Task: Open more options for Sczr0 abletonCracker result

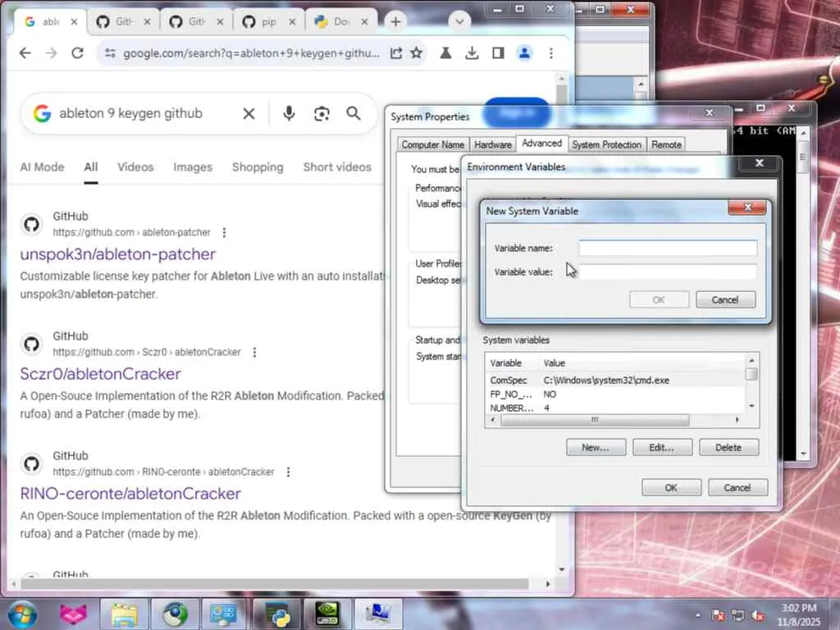Action: point(255,352)
